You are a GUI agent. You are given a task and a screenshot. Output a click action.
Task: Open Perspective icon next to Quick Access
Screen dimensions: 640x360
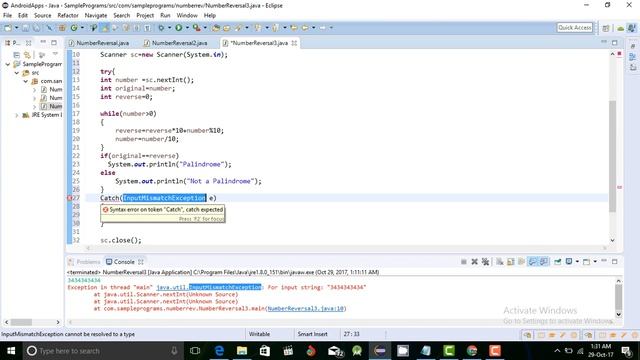(x=606, y=28)
